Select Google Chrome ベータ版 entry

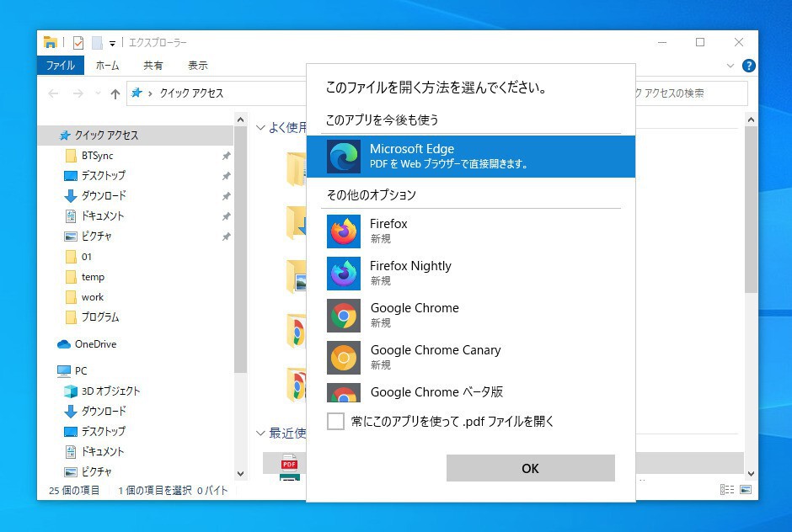click(x=471, y=392)
